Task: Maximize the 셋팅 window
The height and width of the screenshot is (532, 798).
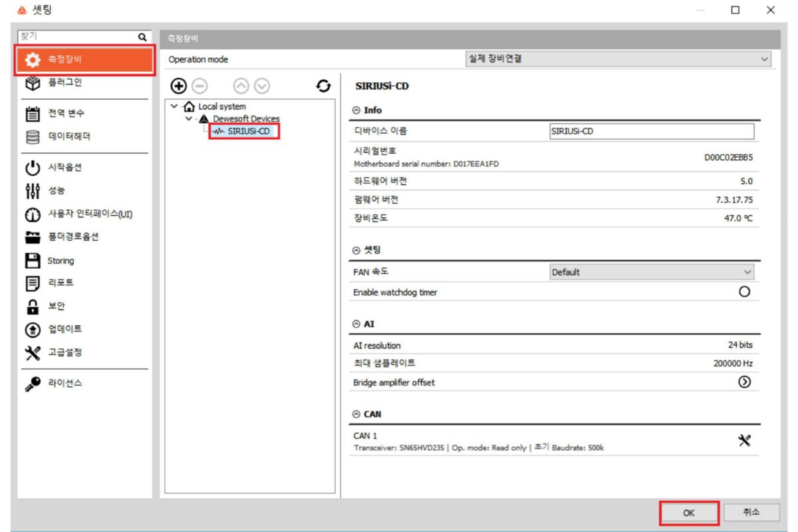Action: click(735, 10)
